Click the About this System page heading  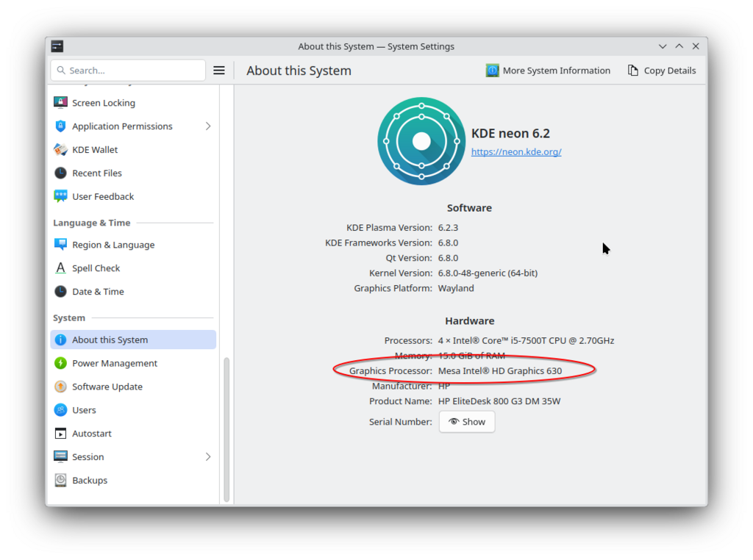299,71
